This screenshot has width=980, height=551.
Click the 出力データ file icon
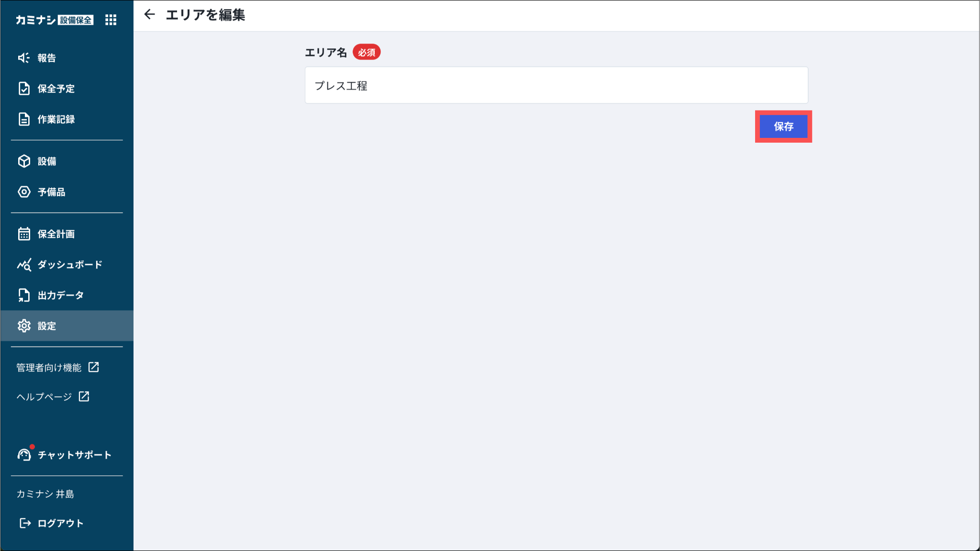click(x=24, y=295)
